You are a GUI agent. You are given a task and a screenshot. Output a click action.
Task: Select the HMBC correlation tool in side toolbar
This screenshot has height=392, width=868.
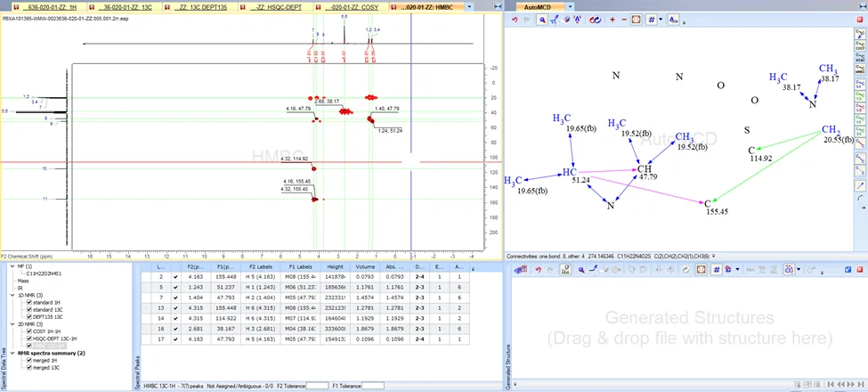[860, 69]
